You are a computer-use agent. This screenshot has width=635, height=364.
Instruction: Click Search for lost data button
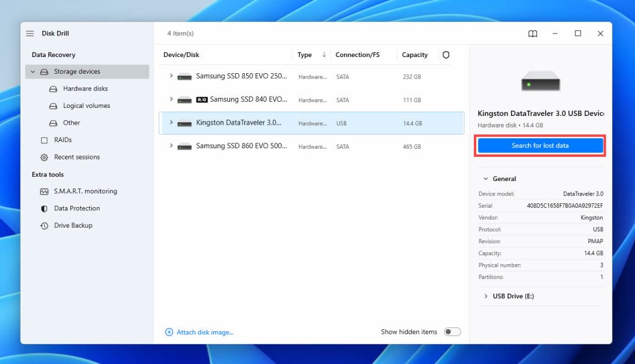(x=540, y=146)
